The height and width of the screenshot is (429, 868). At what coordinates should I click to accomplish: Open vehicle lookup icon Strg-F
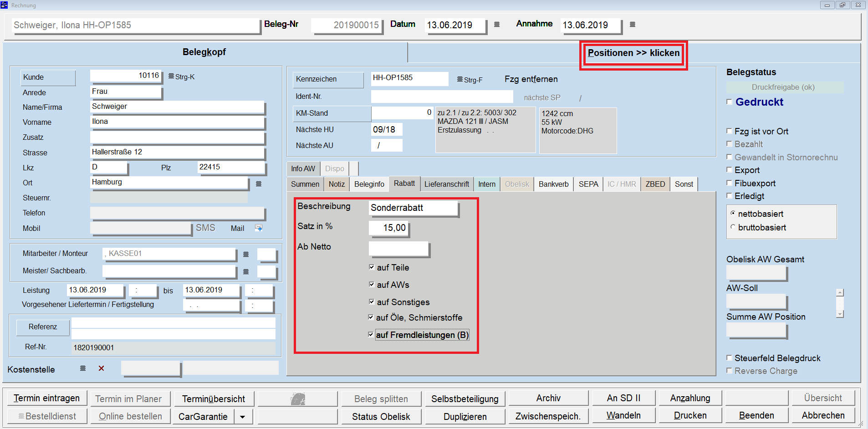[x=460, y=79]
